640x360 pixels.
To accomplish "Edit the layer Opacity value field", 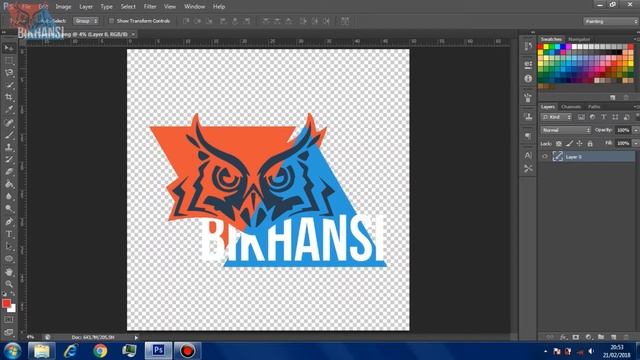I will click(623, 130).
